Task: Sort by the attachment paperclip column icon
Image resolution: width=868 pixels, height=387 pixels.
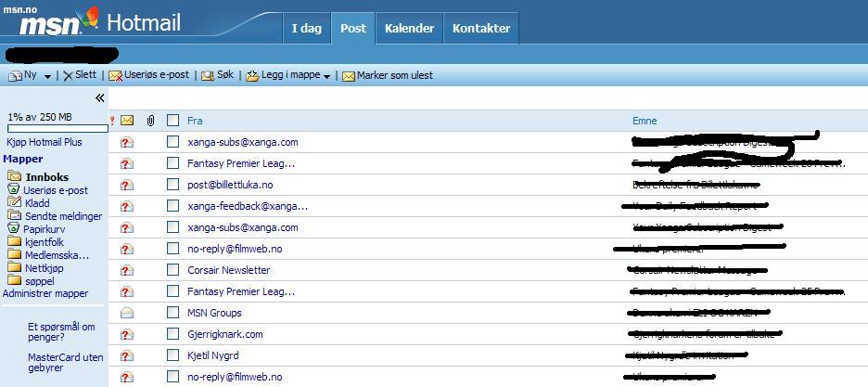Action: (150, 120)
